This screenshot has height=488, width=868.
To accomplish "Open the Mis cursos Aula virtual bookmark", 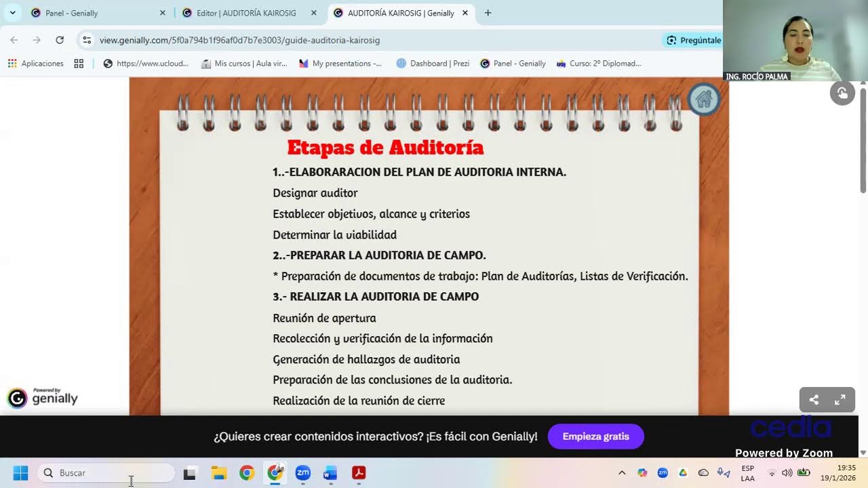I will point(244,63).
